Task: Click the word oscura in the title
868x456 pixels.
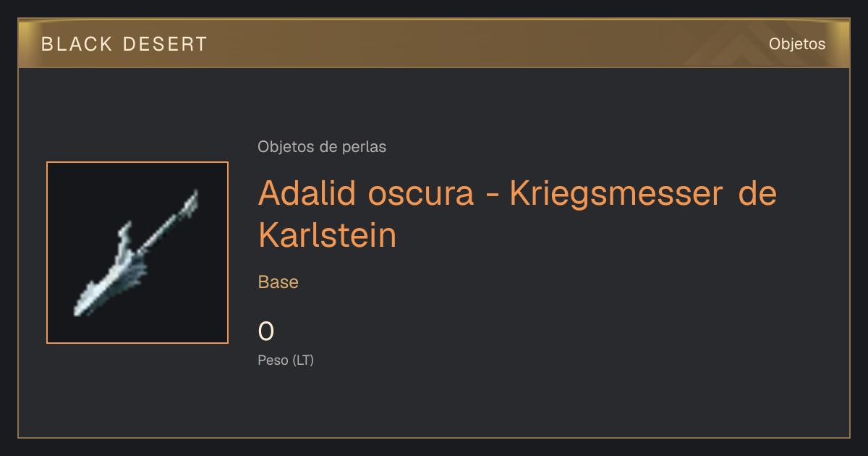Action: coord(420,193)
